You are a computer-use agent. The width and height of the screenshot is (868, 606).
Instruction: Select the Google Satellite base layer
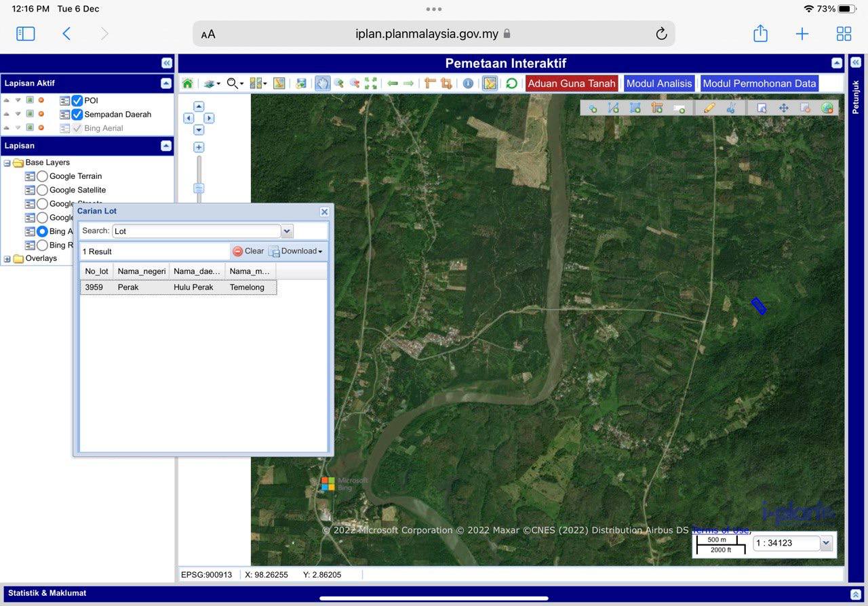(x=42, y=190)
